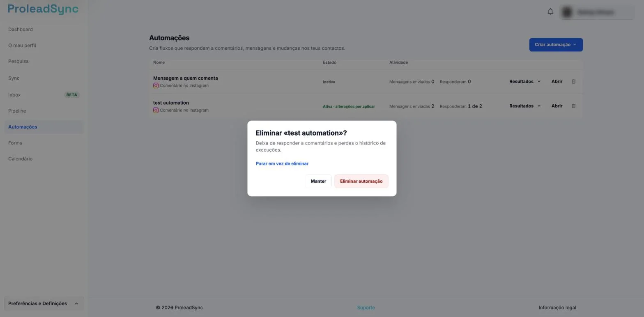Click the ProleadSync logo
The image size is (644, 317).
(43, 9)
